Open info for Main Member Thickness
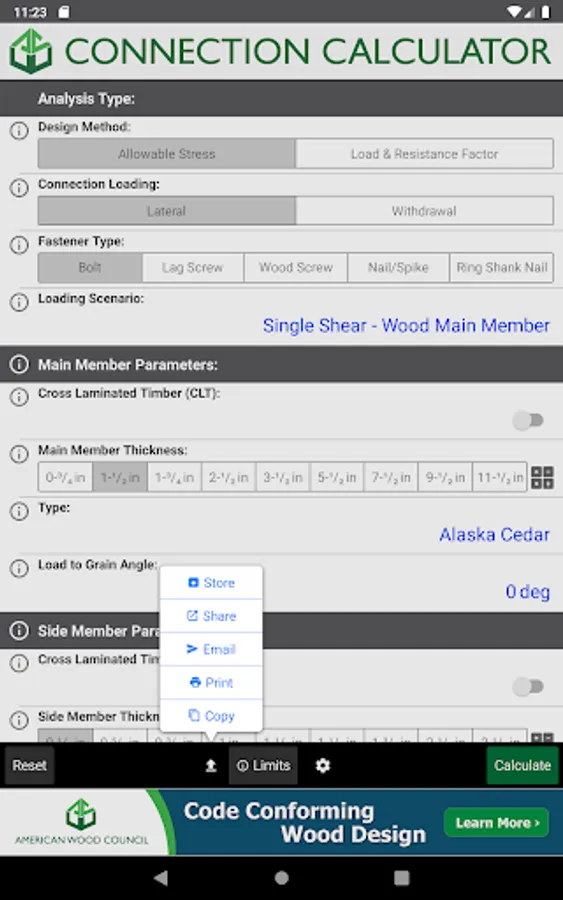The width and height of the screenshot is (563, 900). [x=19, y=455]
